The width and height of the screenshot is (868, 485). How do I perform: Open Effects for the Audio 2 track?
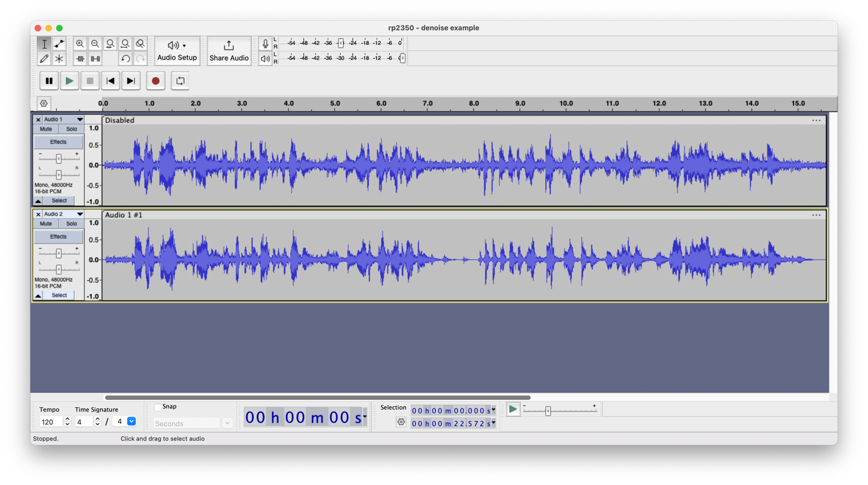tap(58, 236)
